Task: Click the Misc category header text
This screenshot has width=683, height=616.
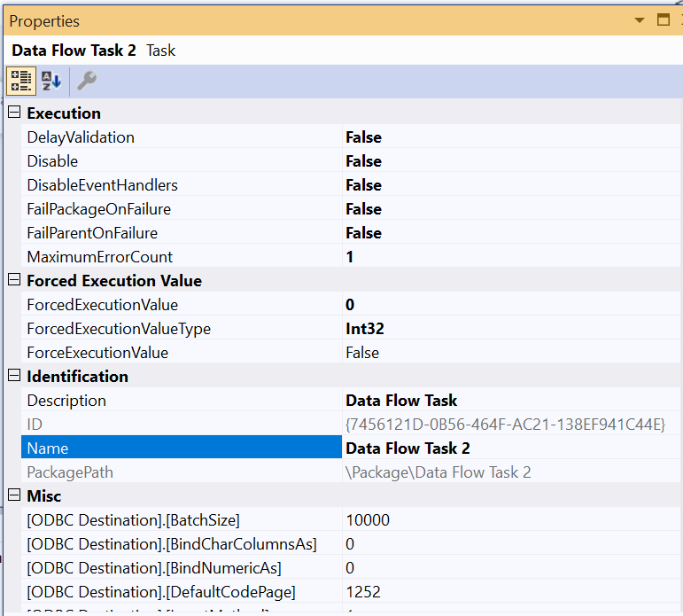Action: pos(44,496)
